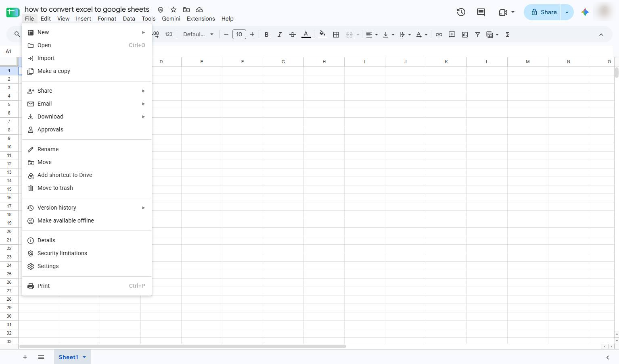The height and width of the screenshot is (364, 619).
Task: Toggle italic text formatting
Action: pyautogui.click(x=279, y=35)
